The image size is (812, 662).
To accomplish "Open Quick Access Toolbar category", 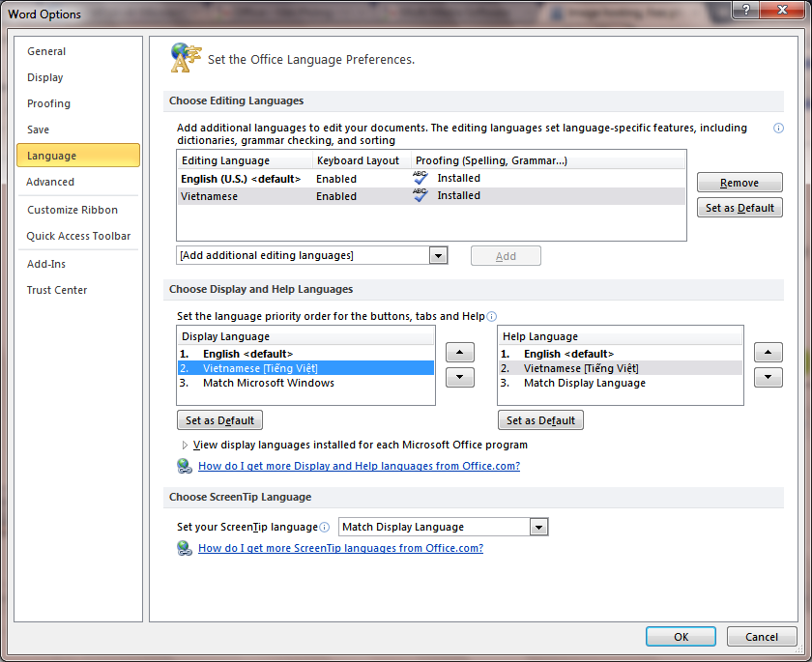I will point(78,236).
